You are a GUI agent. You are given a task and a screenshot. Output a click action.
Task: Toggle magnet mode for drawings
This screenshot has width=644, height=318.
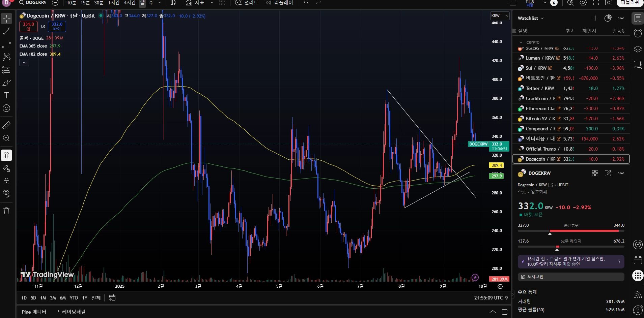[6, 155]
